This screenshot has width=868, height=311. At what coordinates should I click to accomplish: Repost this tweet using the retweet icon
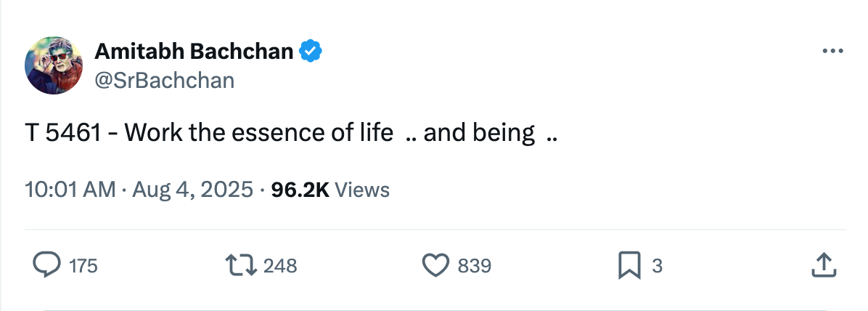tap(242, 266)
